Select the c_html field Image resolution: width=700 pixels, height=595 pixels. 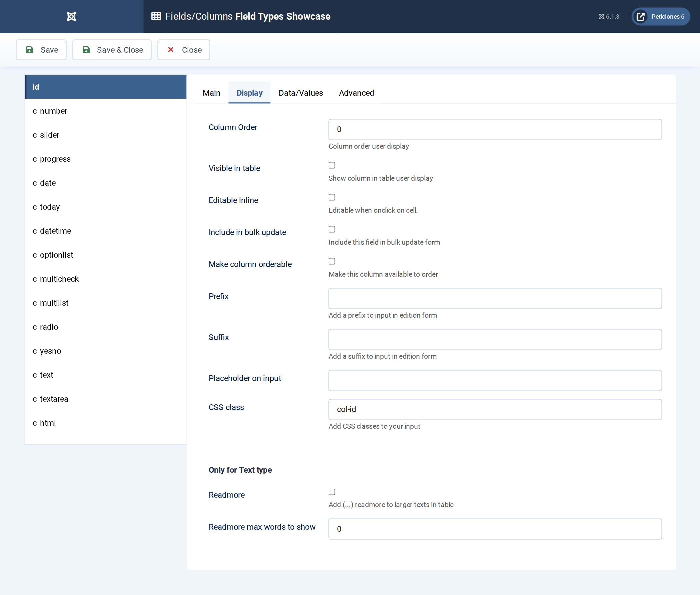tap(106, 423)
